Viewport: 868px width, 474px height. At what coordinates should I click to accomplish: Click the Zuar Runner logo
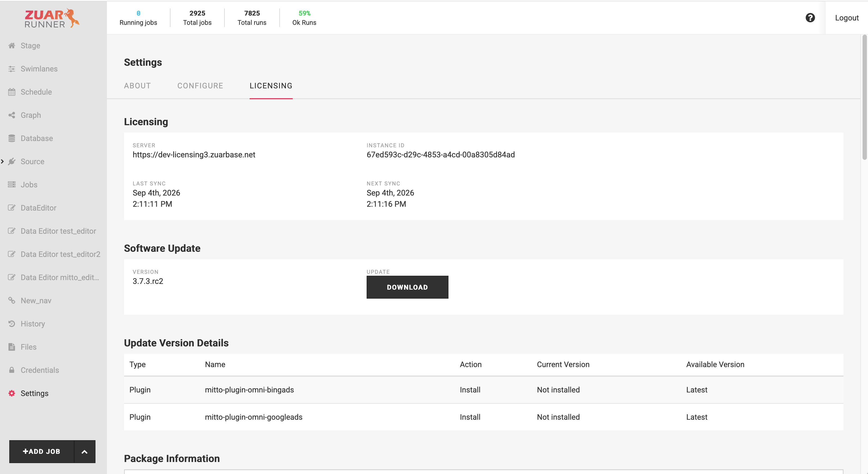pyautogui.click(x=52, y=18)
